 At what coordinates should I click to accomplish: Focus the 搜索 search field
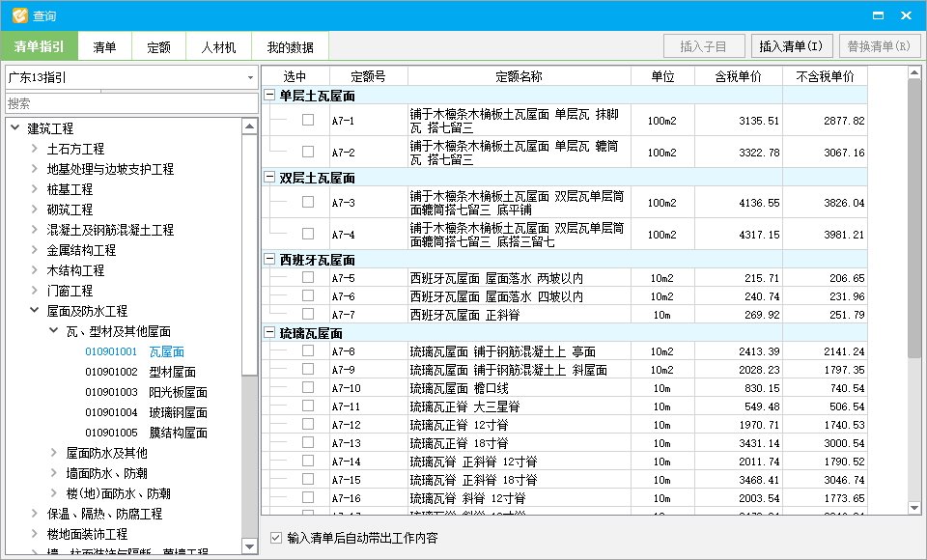(132, 103)
